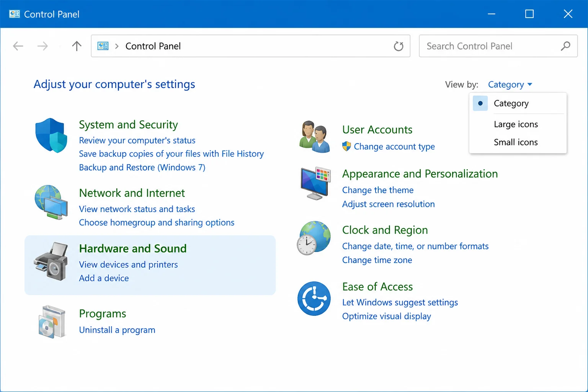This screenshot has width=588, height=392.
Task: Open User Accounts category heading
Action: (377, 130)
